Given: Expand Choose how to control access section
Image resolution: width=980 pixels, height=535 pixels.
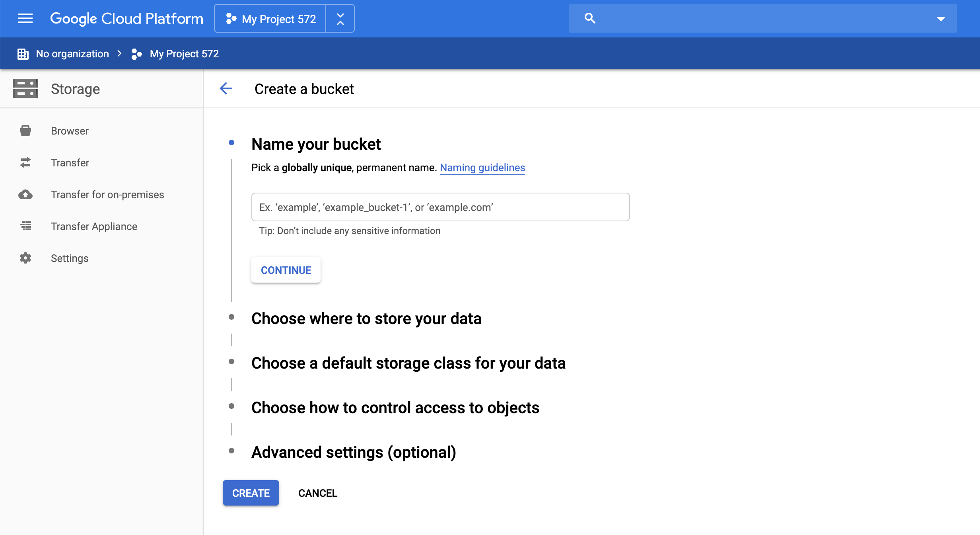Looking at the screenshot, I should [395, 408].
